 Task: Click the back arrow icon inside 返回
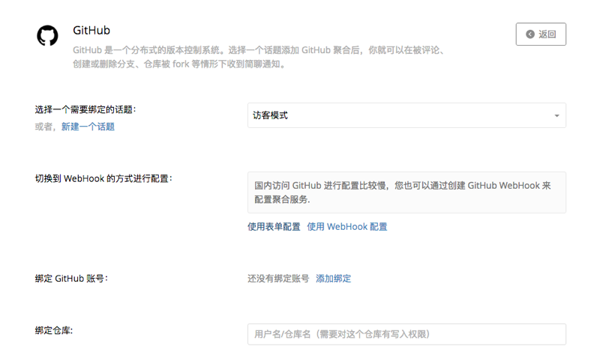530,34
